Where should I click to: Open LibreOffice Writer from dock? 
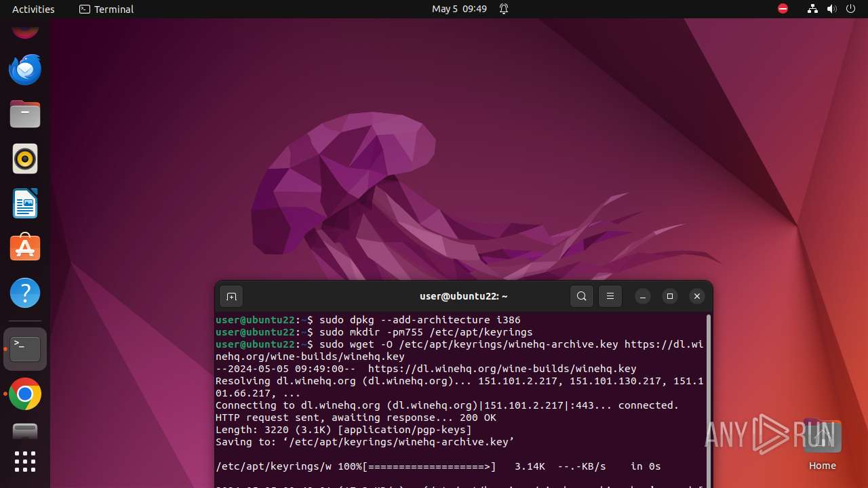click(x=25, y=203)
